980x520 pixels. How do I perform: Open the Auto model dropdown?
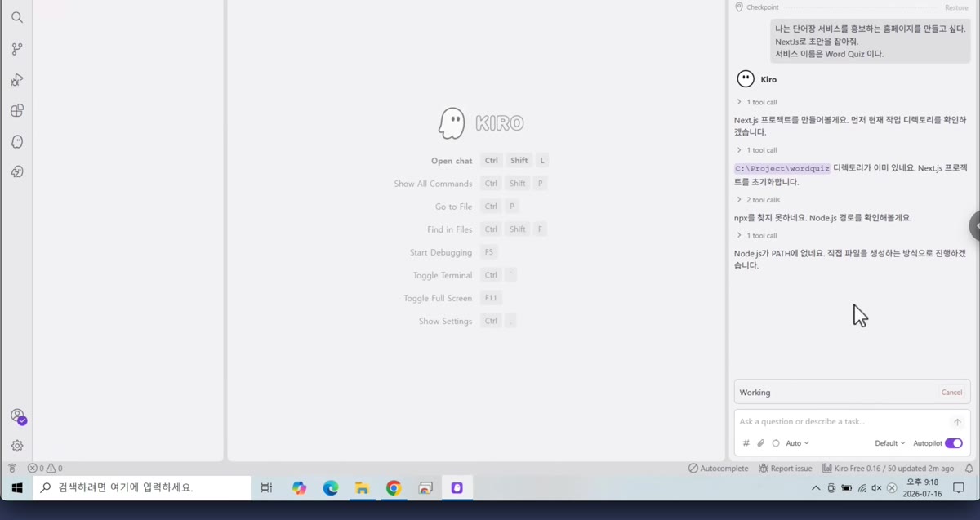tap(797, 443)
